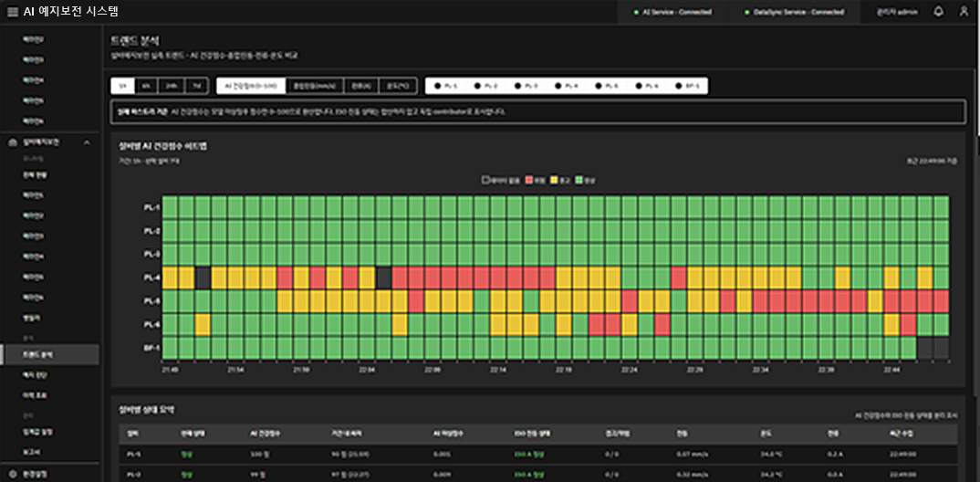Toggle the PL-3 equipment filter
Image resolution: width=980 pixels, height=482 pixels.
click(526, 86)
